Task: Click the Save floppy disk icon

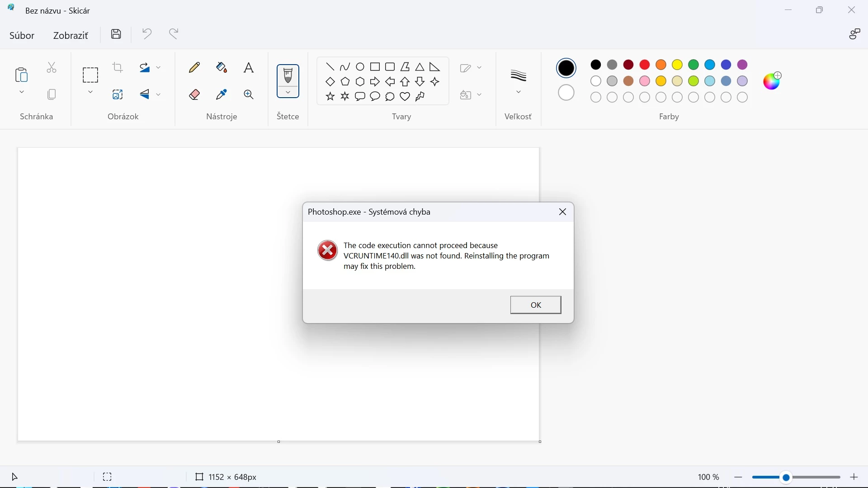Action: pos(116,34)
